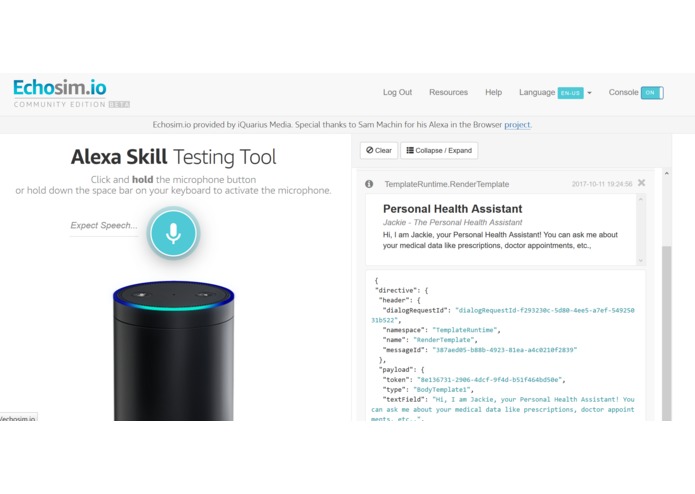The width and height of the screenshot is (695, 494).
Task: Click the Echosim.io logo
Action: [60, 88]
